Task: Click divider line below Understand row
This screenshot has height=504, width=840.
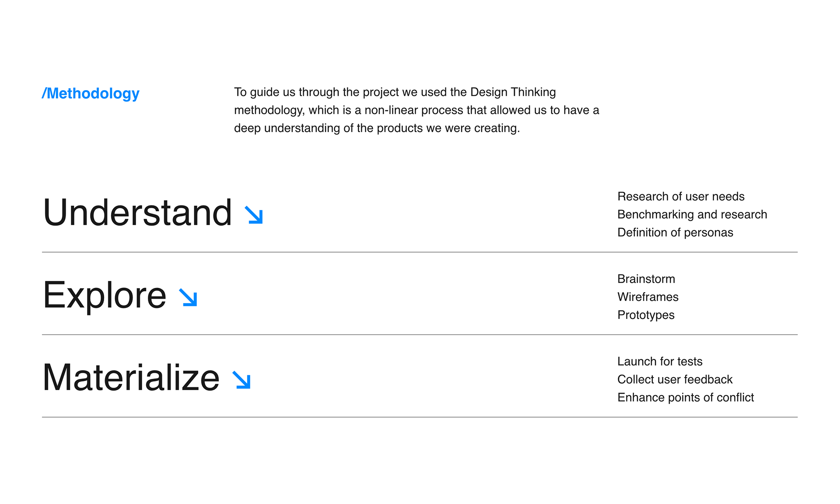Action: coord(420,252)
